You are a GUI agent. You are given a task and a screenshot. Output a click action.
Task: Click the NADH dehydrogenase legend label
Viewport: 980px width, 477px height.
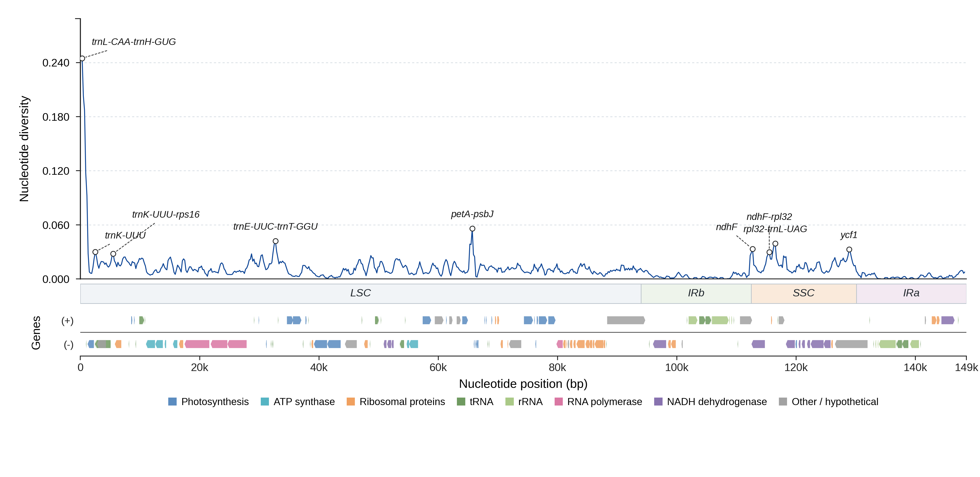717,402
